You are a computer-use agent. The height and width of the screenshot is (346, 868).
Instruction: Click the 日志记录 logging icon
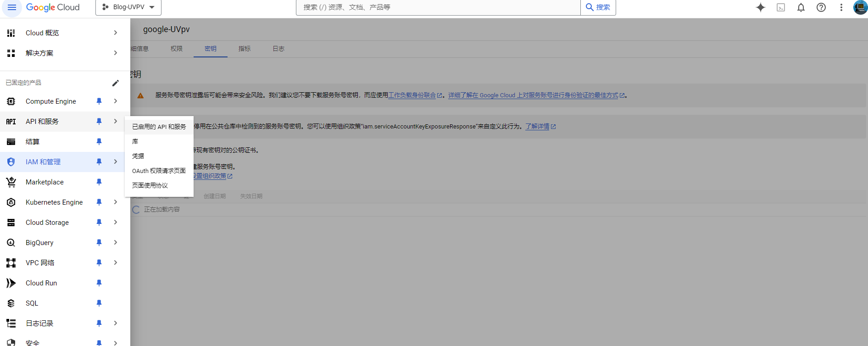point(11,324)
